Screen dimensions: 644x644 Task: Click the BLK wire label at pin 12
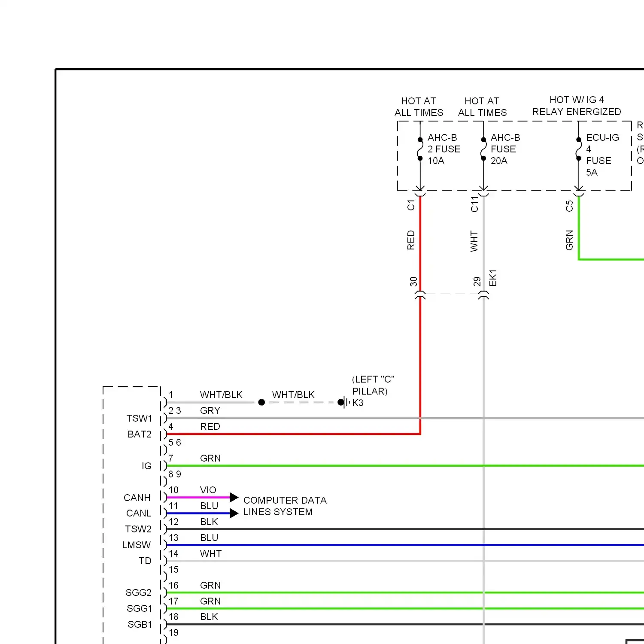[x=209, y=522]
